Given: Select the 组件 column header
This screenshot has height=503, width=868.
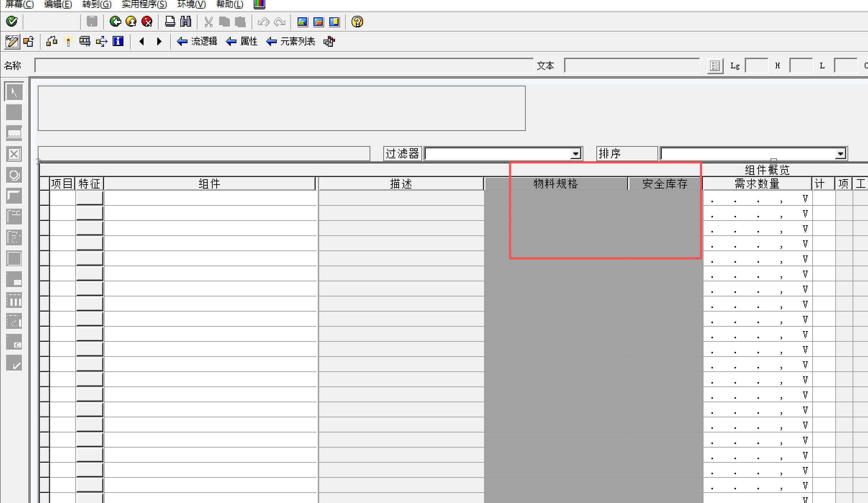Looking at the screenshot, I should click(x=209, y=183).
